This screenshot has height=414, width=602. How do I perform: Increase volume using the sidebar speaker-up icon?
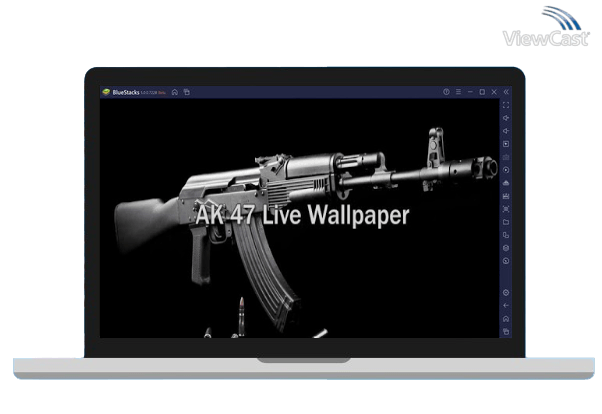(506, 118)
